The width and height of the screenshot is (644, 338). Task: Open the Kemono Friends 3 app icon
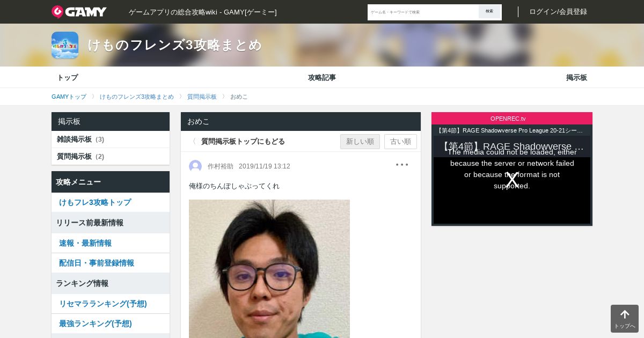pyautogui.click(x=65, y=45)
